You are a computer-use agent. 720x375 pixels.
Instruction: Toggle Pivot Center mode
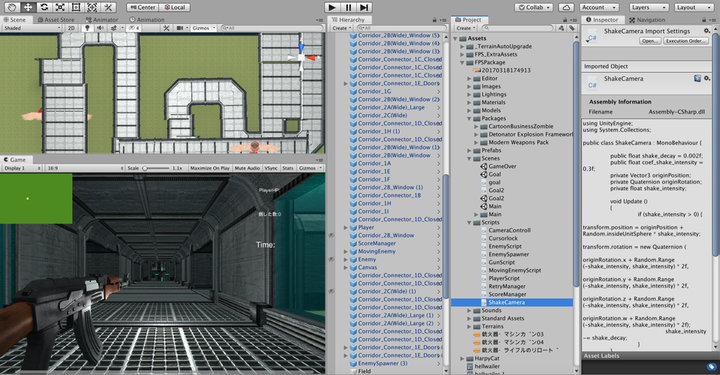[142, 7]
